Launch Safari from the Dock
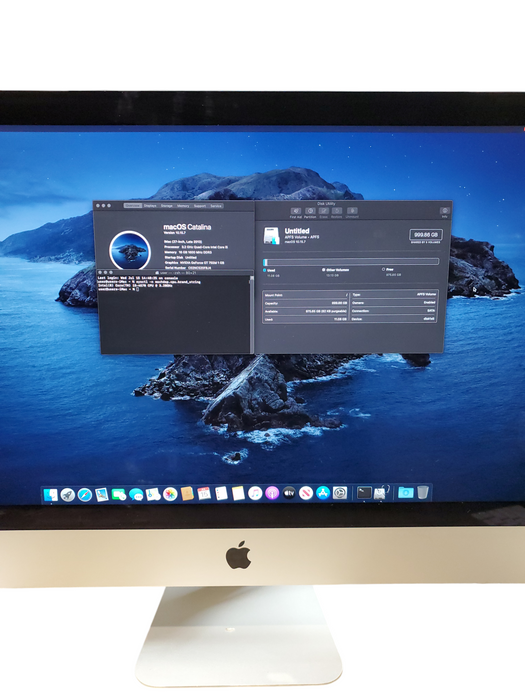The width and height of the screenshot is (525, 700). (84, 494)
